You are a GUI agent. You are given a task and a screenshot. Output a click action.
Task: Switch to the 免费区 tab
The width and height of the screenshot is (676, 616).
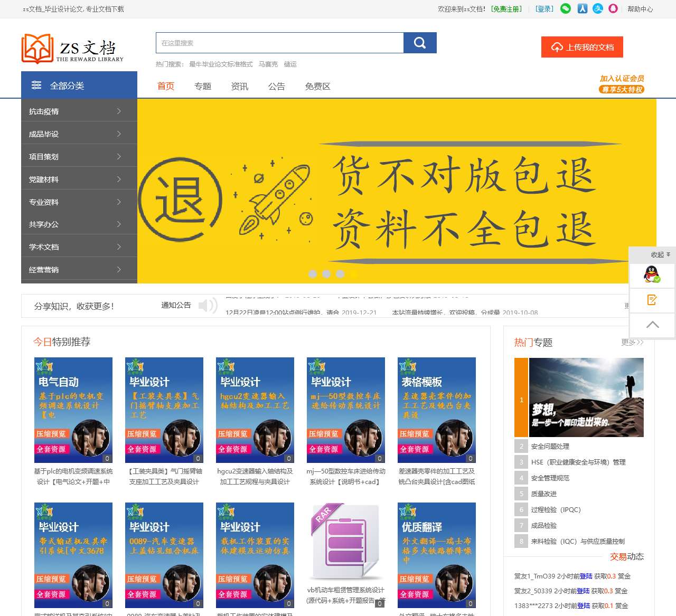coord(317,87)
